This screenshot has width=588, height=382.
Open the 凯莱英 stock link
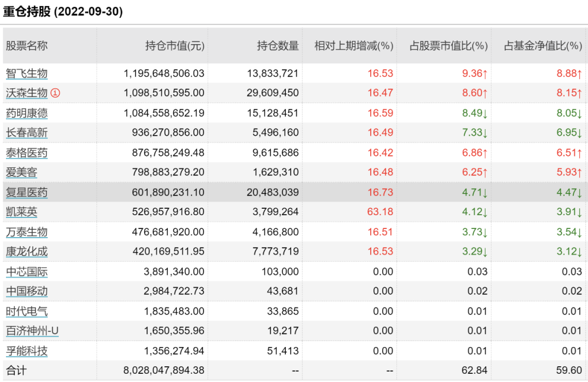(21, 211)
